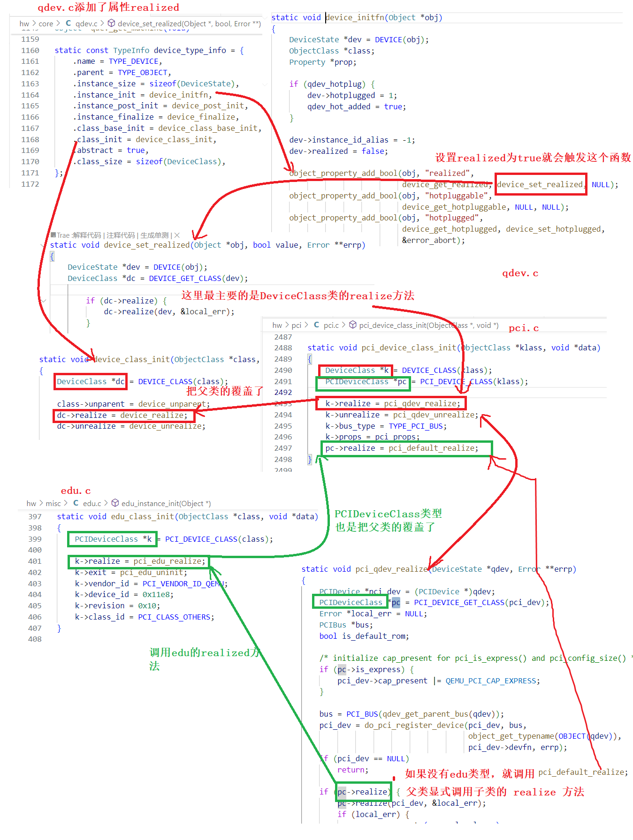Click line number 1160 in qdev.c gutter
Viewport: 633px width, 840px height.
[30, 50]
